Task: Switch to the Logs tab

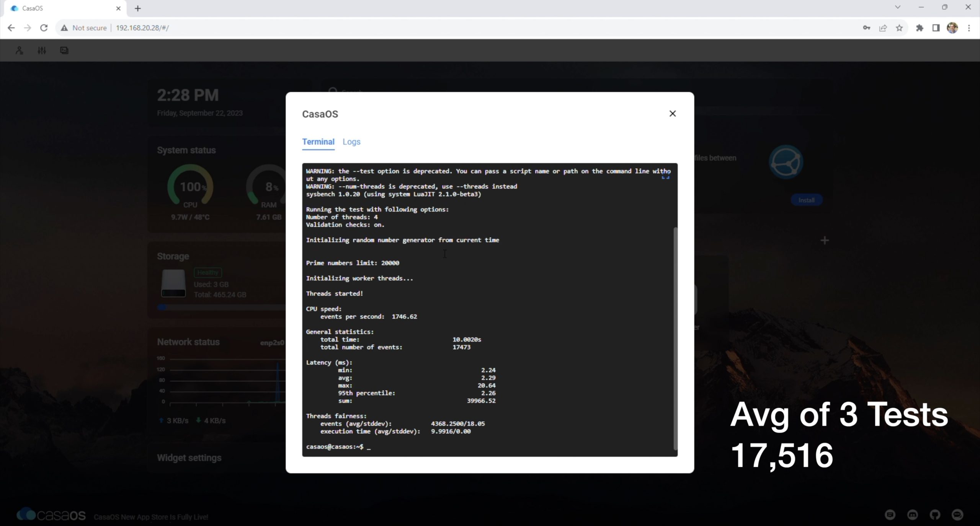Action: (x=351, y=142)
